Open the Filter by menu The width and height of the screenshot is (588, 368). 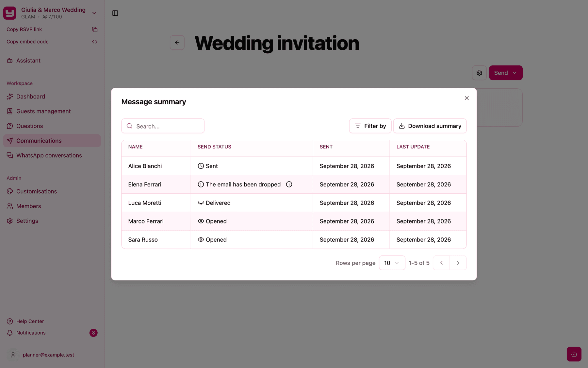[370, 126]
